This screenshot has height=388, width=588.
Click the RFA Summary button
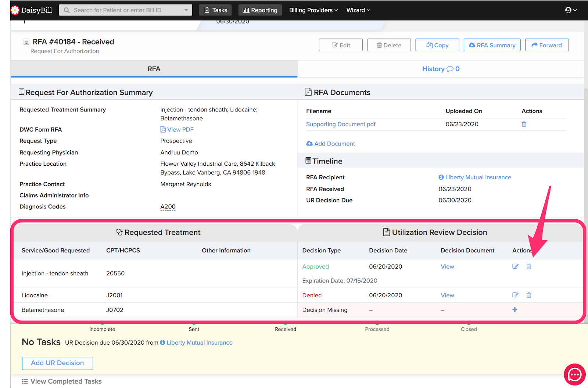tap(492, 45)
